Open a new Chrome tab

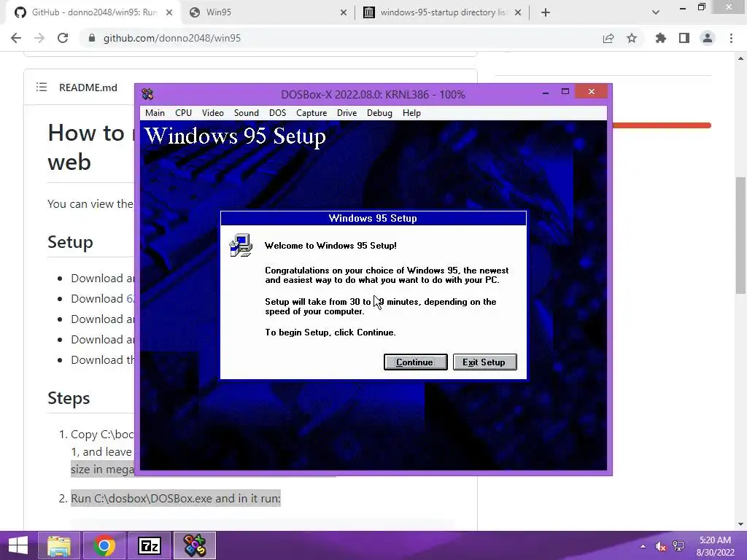click(x=546, y=12)
